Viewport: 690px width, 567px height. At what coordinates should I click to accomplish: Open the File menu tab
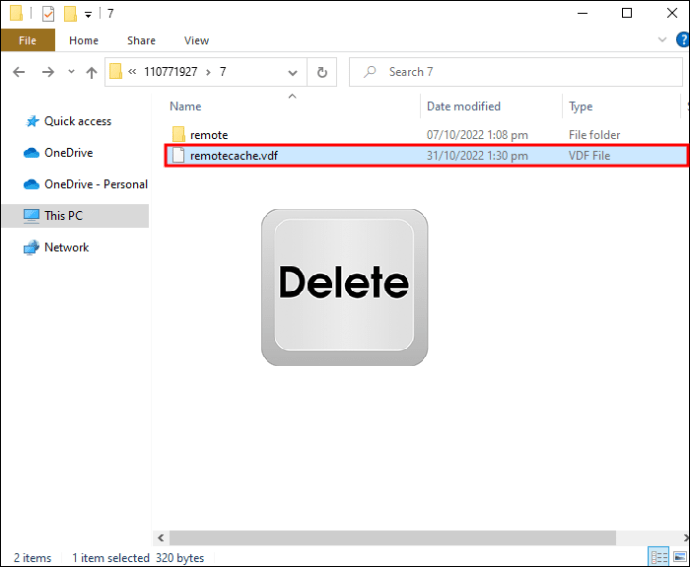click(x=28, y=40)
